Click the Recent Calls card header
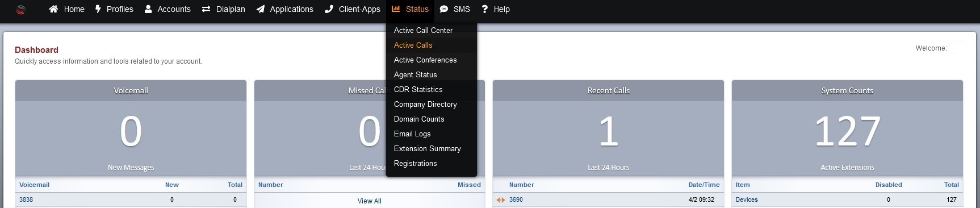This screenshot has width=980, height=208. (608, 90)
